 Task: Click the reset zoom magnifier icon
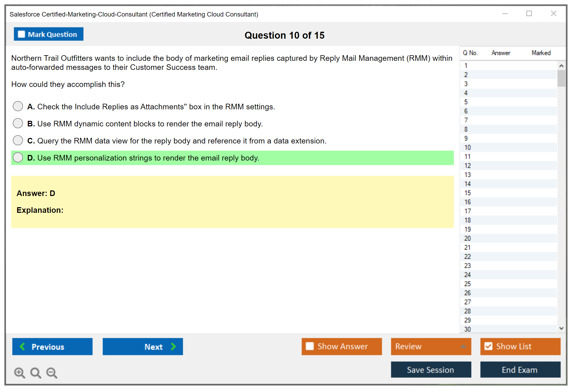click(36, 373)
